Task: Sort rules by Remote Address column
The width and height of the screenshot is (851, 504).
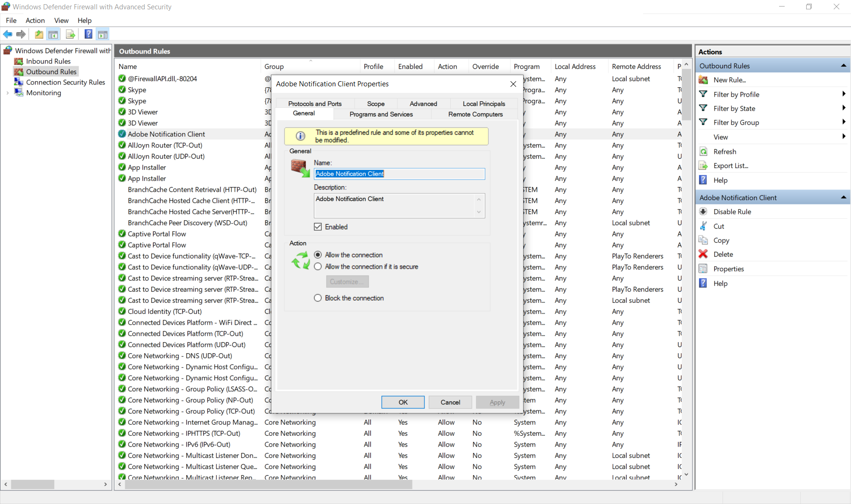Action: tap(641, 67)
